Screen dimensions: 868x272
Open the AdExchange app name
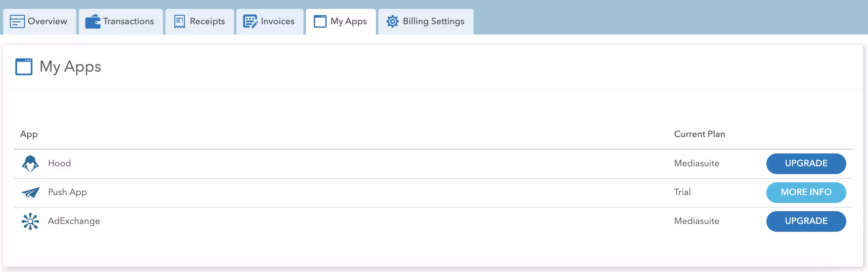pos(74,221)
